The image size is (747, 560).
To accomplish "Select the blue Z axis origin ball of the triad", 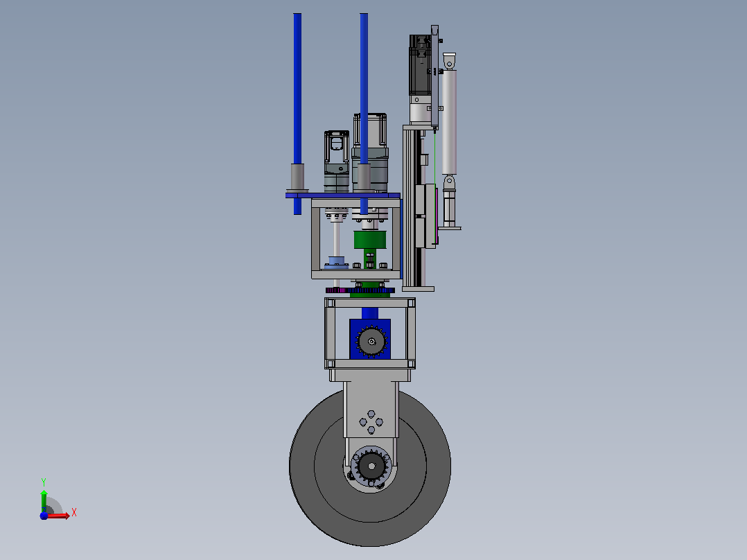I will [44, 516].
